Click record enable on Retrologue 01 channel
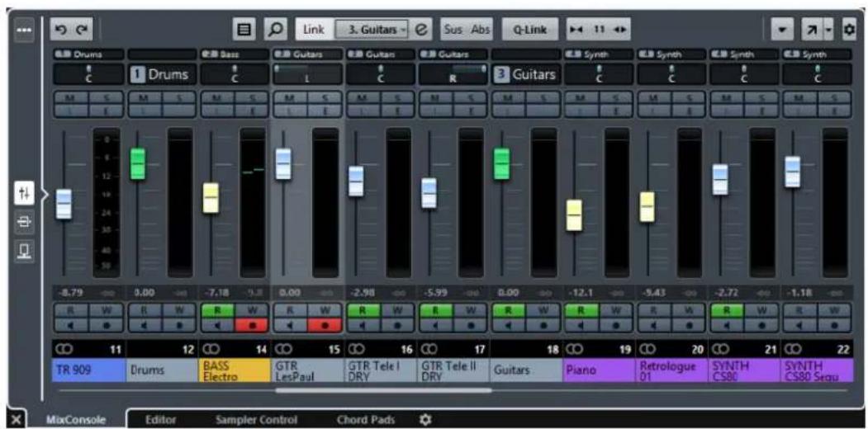This screenshot has height=429, width=868. click(x=688, y=326)
